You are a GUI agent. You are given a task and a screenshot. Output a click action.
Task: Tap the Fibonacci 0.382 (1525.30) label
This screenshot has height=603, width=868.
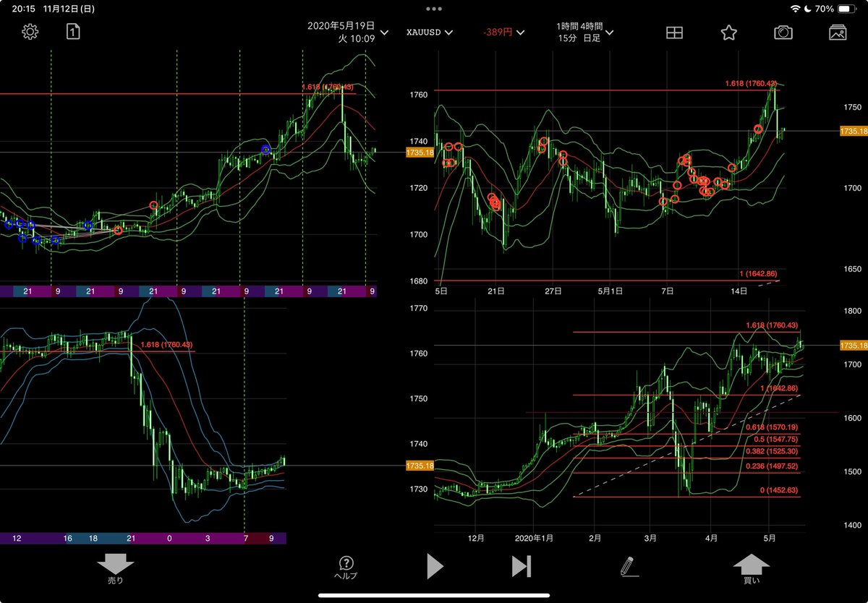771,451
